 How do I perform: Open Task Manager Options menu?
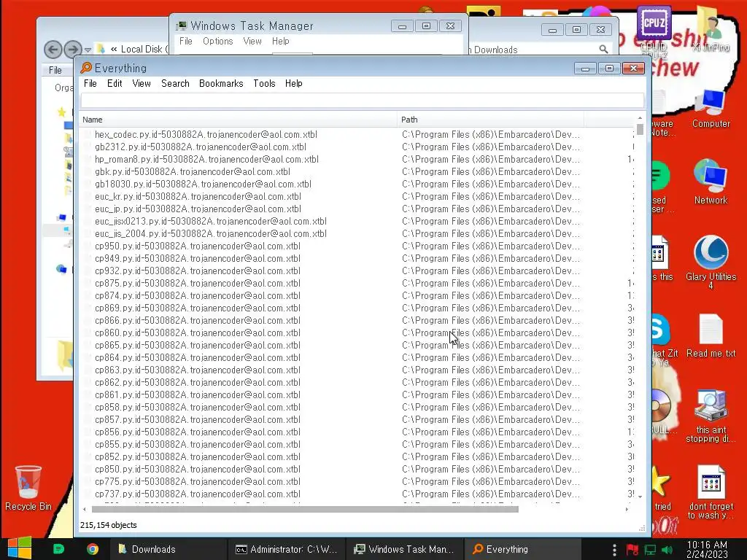click(x=217, y=41)
